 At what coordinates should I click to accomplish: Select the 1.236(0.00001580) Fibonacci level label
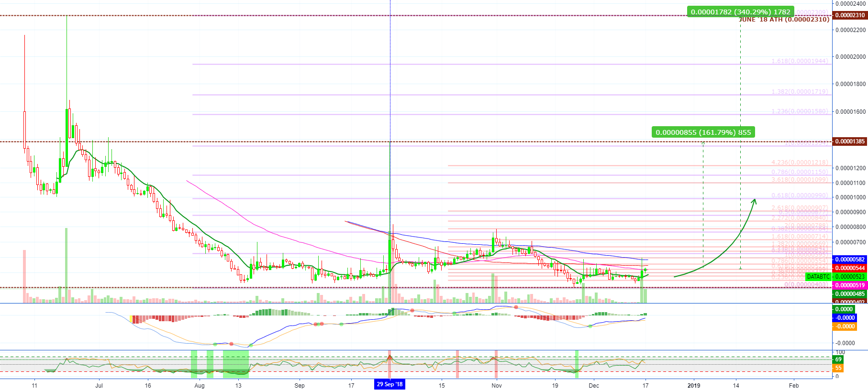[x=800, y=111]
